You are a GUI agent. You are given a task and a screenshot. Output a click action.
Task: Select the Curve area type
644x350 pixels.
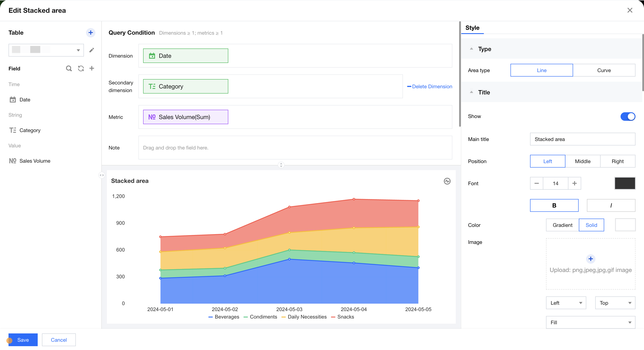coord(604,70)
